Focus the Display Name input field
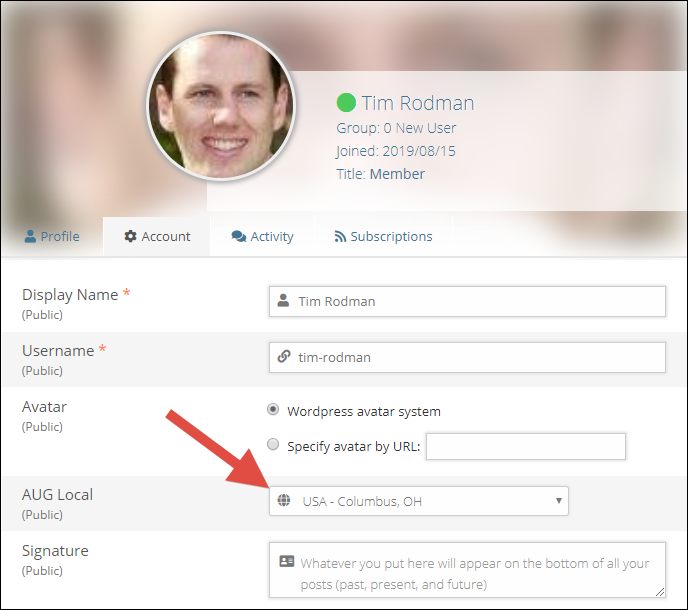 (x=467, y=301)
